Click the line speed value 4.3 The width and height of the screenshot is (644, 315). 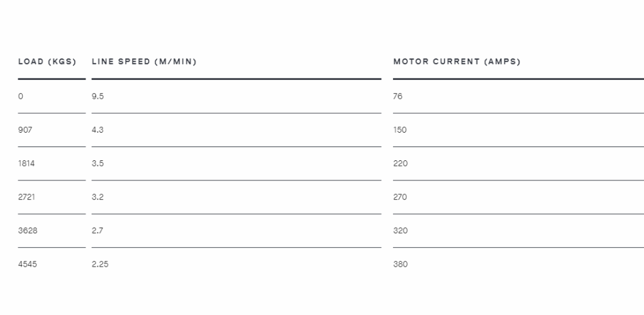(97, 130)
